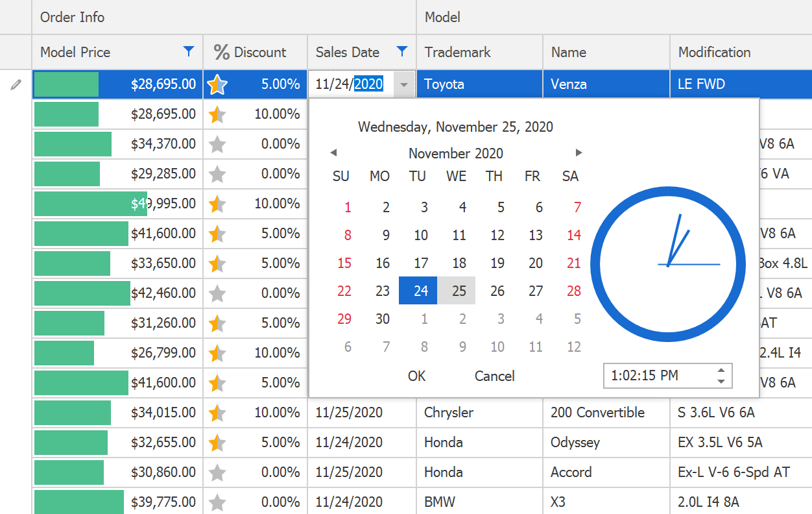This screenshot has width=812, height=514.
Task: Open the Model Price column filter
Action: click(189, 52)
